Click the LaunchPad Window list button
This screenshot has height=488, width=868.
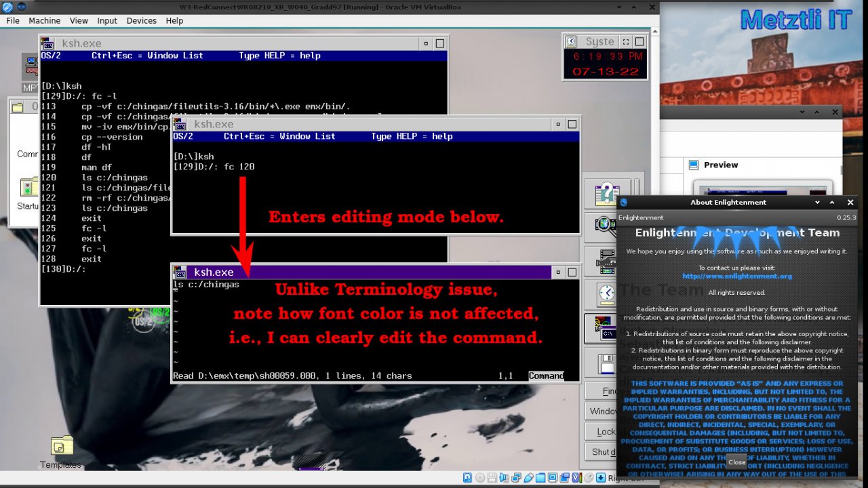pyautogui.click(x=602, y=411)
